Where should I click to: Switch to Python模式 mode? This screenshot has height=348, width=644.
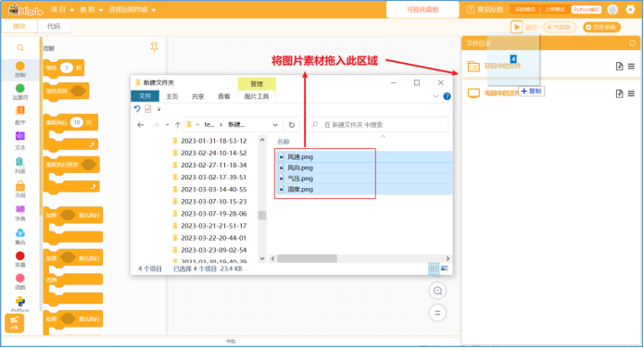(587, 9)
